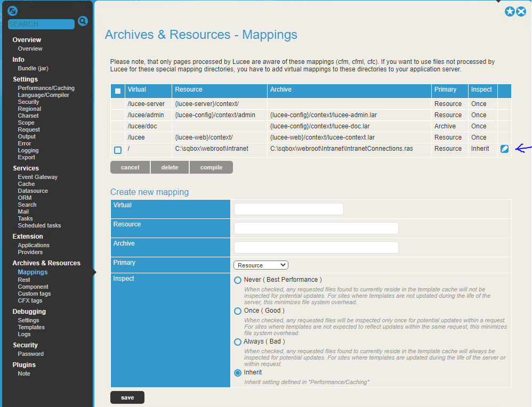Image resolution: width=532 pixels, height=407 pixels.
Task: Focus the sidebar SEARCH field
Action: coord(41,24)
